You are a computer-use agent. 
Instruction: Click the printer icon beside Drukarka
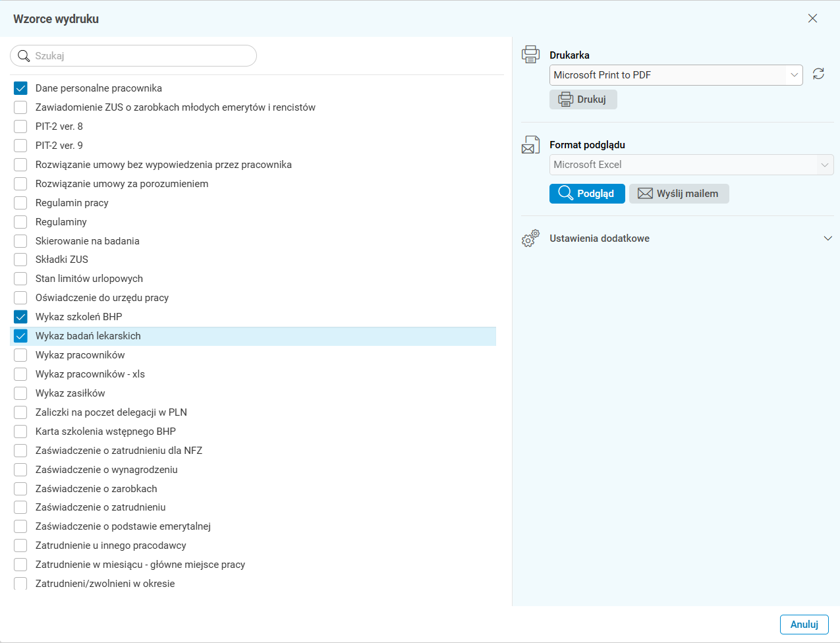pyautogui.click(x=530, y=55)
